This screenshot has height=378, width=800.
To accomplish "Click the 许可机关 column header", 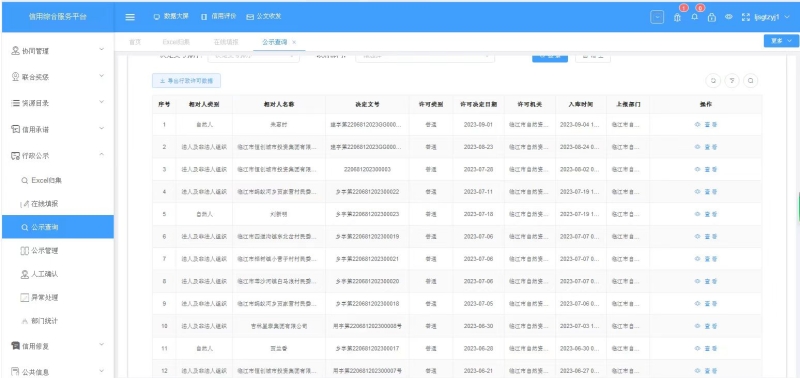I will 530,104.
